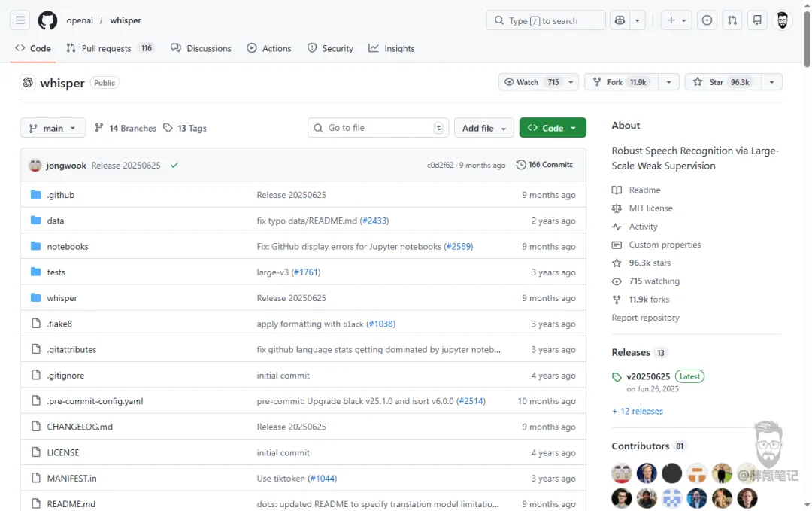Open README.md file
Screen dimensions: 812x511
71,503
